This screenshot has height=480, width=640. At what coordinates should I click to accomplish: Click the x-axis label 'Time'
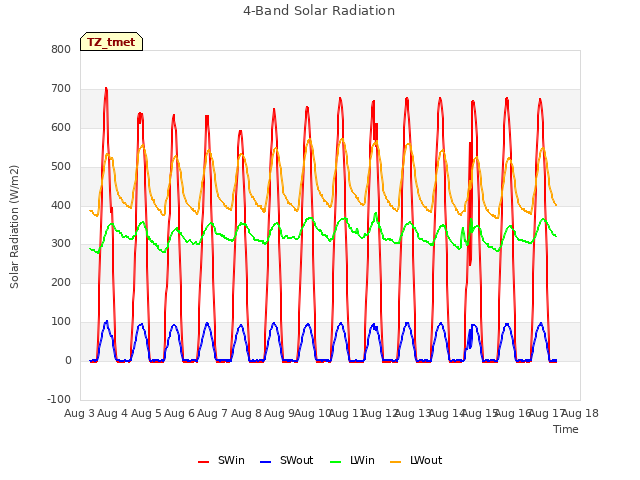coord(566,429)
